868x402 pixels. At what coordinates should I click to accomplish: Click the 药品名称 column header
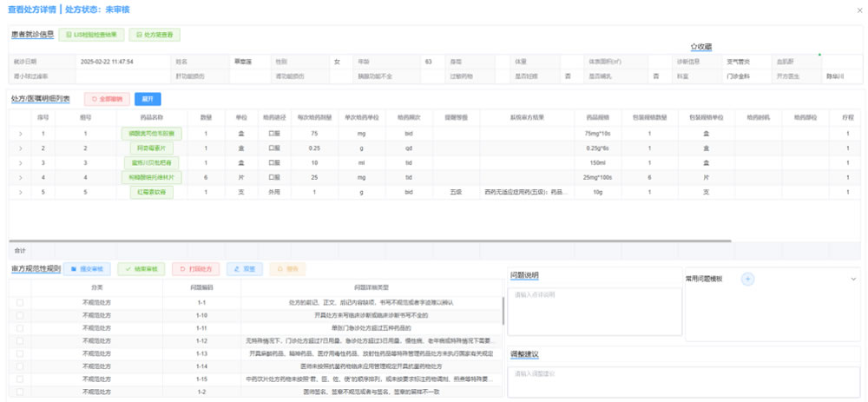click(152, 117)
